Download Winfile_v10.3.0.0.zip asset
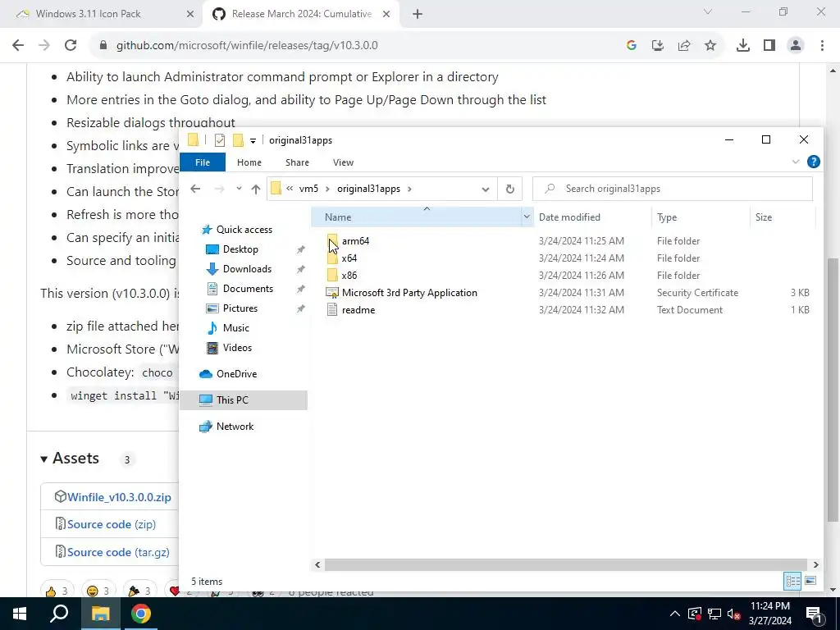 [x=119, y=497]
